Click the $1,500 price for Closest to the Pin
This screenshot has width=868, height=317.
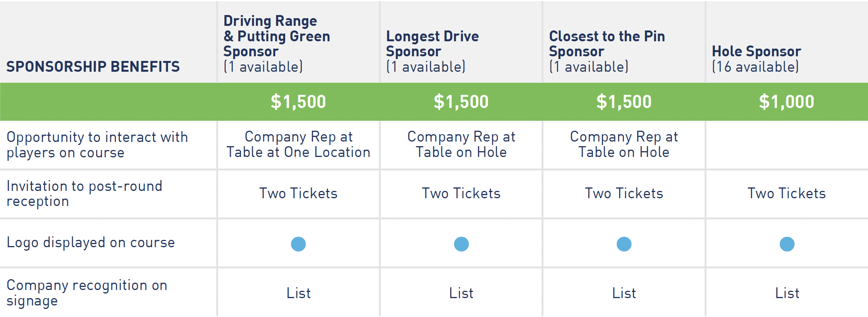point(624,102)
